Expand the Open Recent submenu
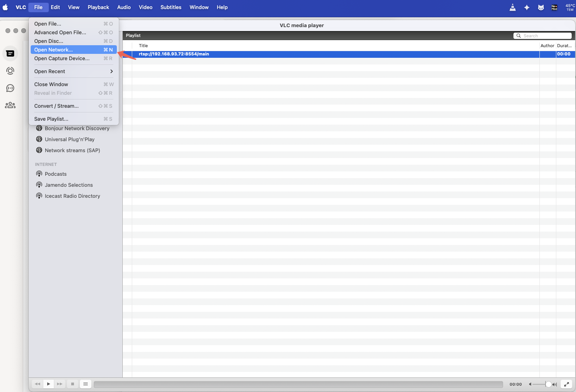Screen dimensions: 576x392 (74, 71)
